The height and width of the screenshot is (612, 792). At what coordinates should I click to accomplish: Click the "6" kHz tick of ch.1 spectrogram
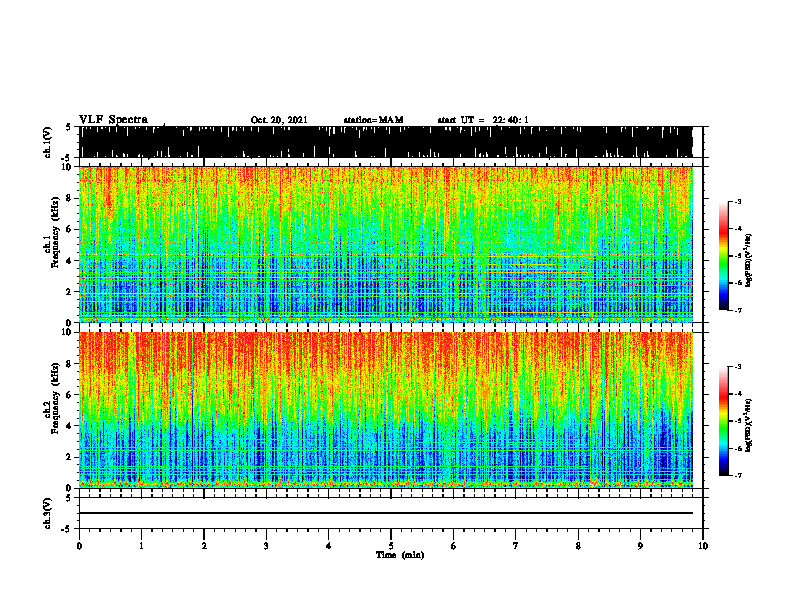point(71,229)
